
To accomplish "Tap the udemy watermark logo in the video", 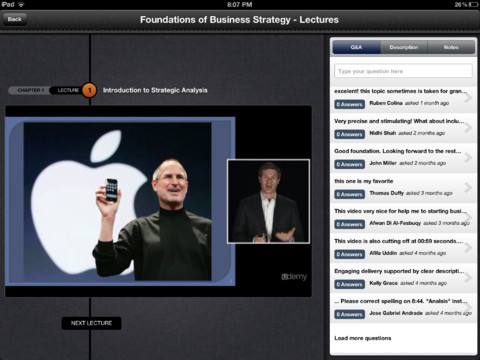I will click(294, 276).
